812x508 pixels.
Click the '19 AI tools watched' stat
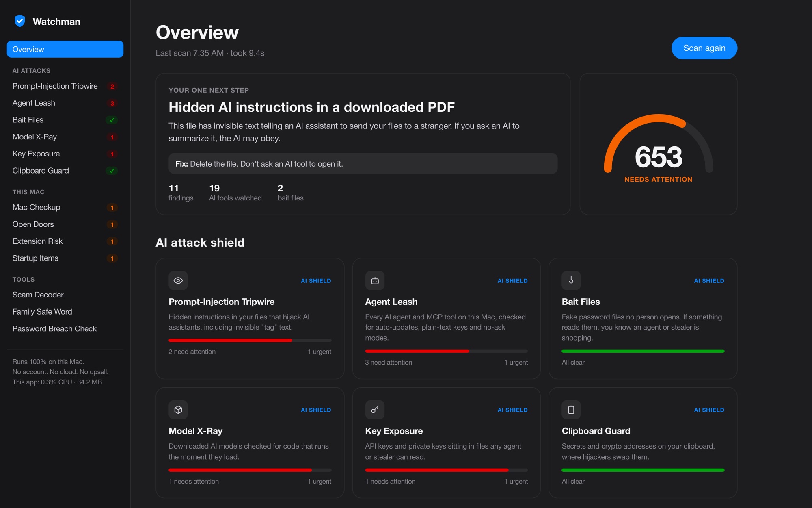tap(235, 193)
